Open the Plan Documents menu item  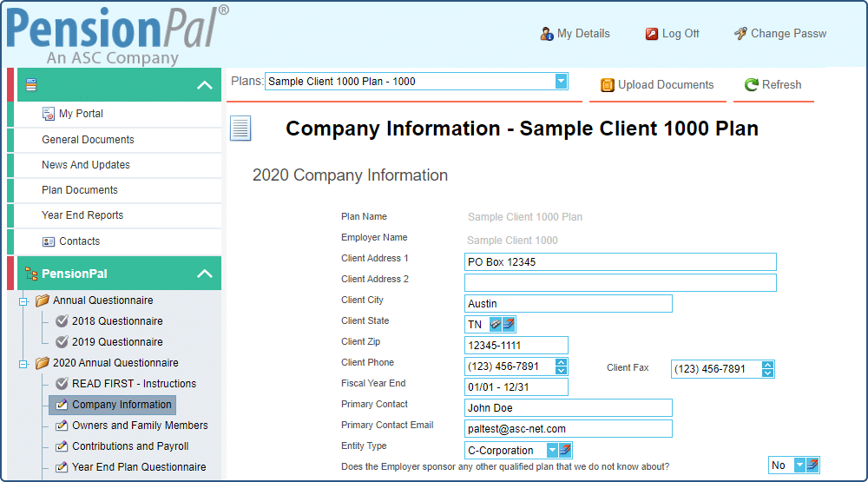point(80,190)
